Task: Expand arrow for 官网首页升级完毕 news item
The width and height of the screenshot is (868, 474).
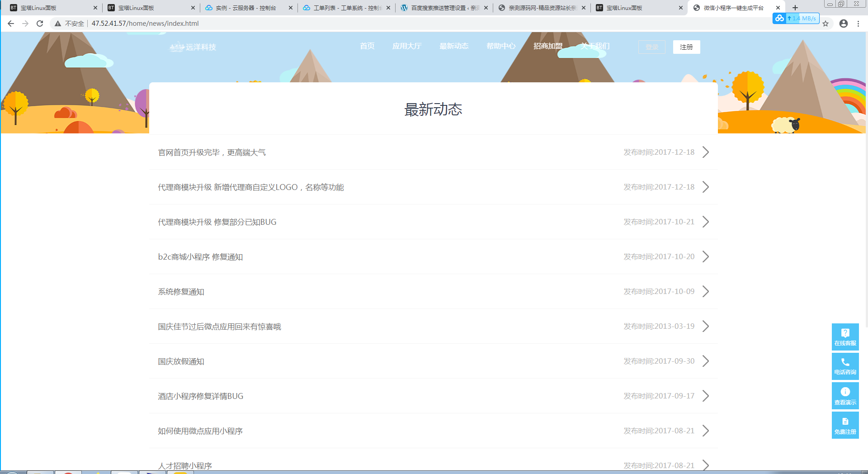Action: click(706, 152)
